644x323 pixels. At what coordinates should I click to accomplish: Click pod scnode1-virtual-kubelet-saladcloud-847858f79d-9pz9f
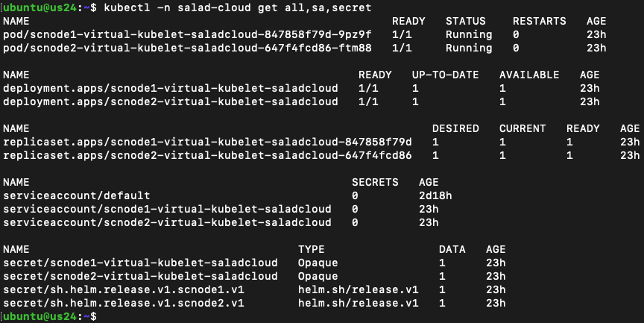coord(187,34)
